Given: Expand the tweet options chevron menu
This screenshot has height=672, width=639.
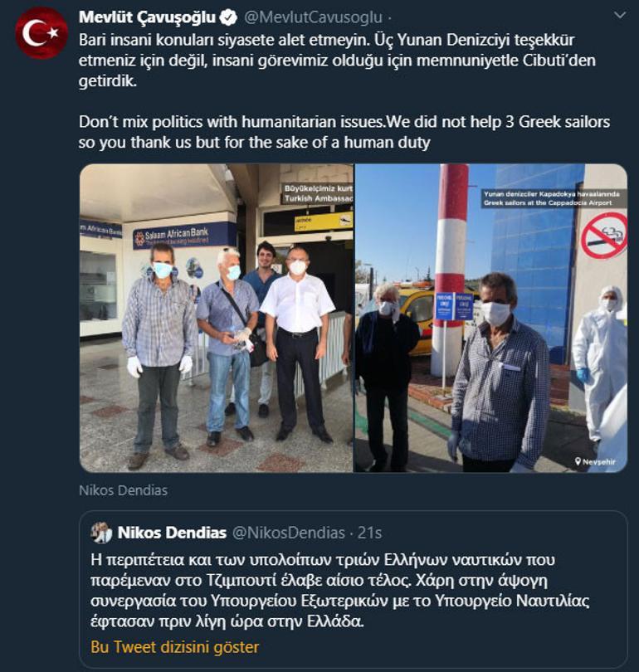Looking at the screenshot, I should point(620,16).
